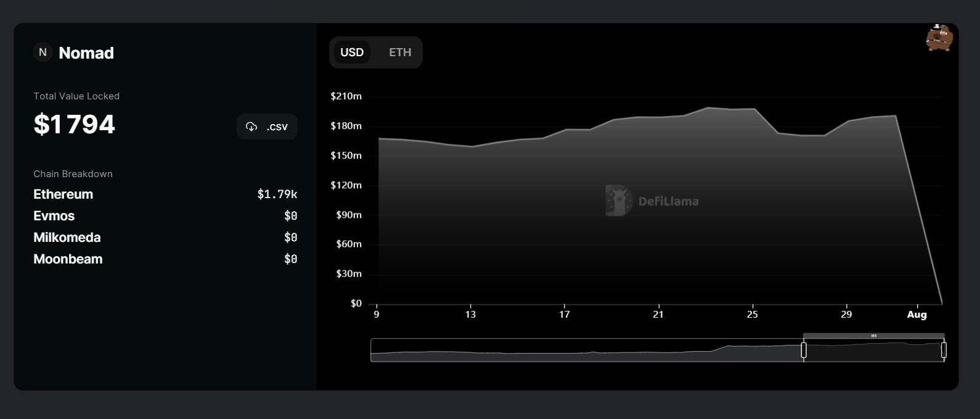Click the x-axis date label 17

pyautogui.click(x=565, y=315)
